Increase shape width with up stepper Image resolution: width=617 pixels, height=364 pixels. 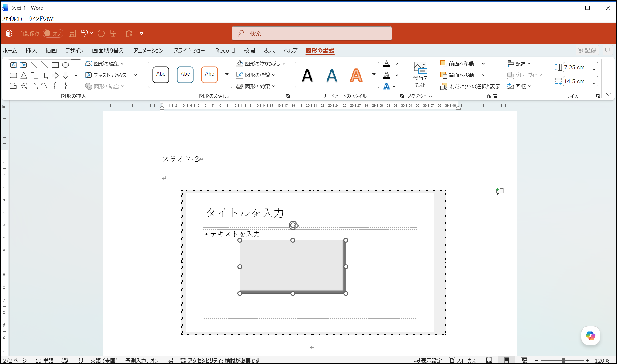[594, 79]
